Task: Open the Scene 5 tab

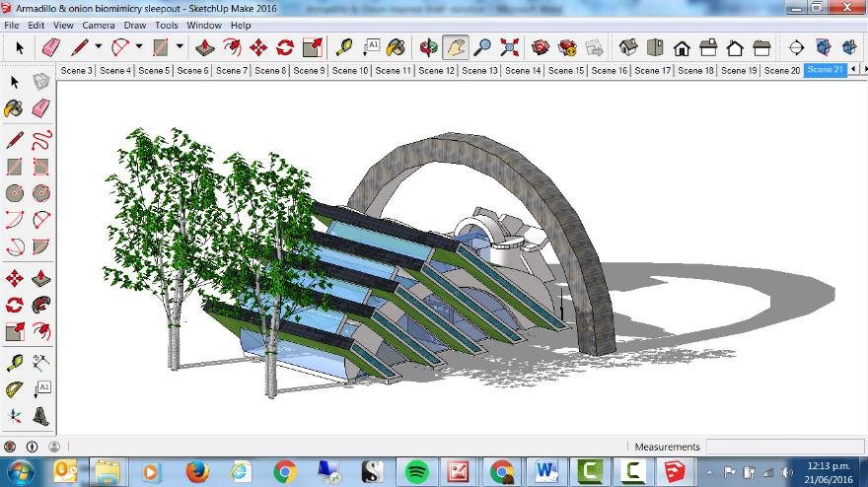Action: point(153,71)
